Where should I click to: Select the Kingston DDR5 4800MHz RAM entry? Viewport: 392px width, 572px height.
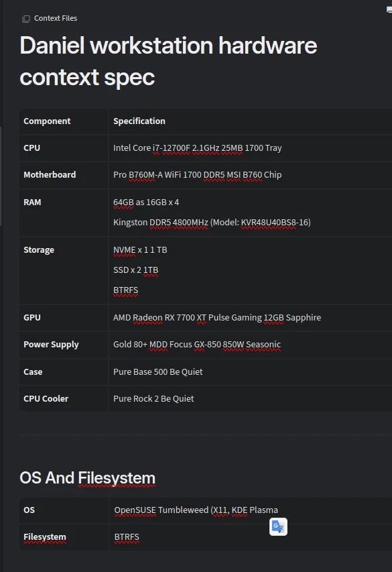tap(211, 222)
